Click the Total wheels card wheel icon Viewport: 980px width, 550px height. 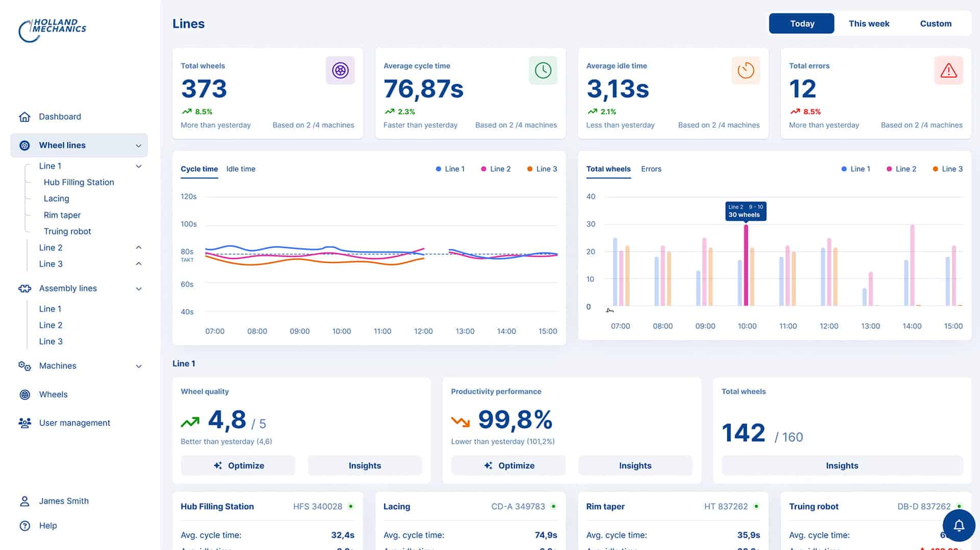(340, 70)
